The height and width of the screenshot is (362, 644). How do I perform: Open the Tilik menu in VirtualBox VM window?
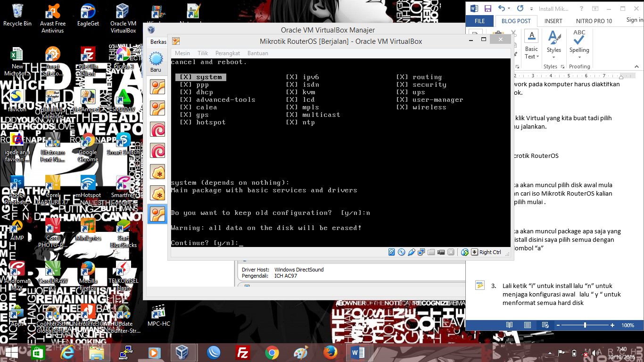click(x=203, y=53)
